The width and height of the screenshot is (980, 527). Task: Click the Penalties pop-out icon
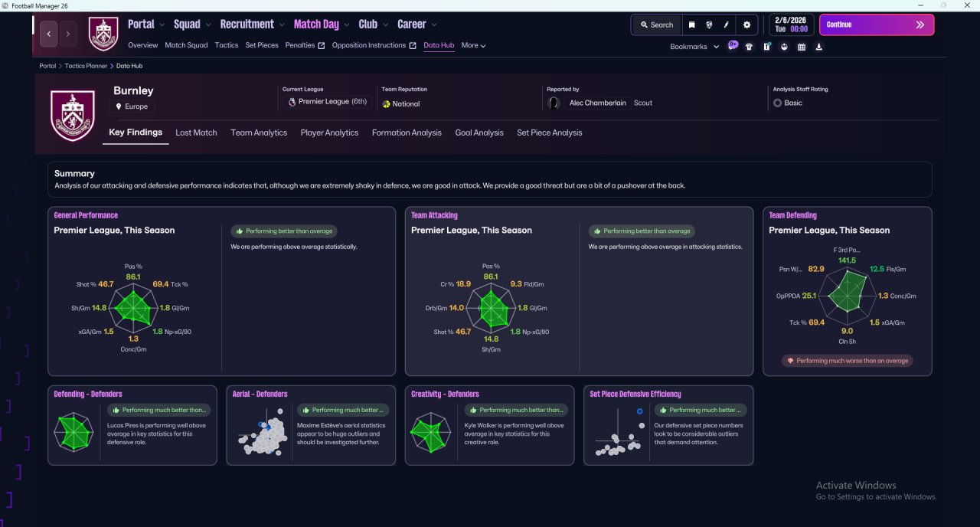click(x=322, y=45)
